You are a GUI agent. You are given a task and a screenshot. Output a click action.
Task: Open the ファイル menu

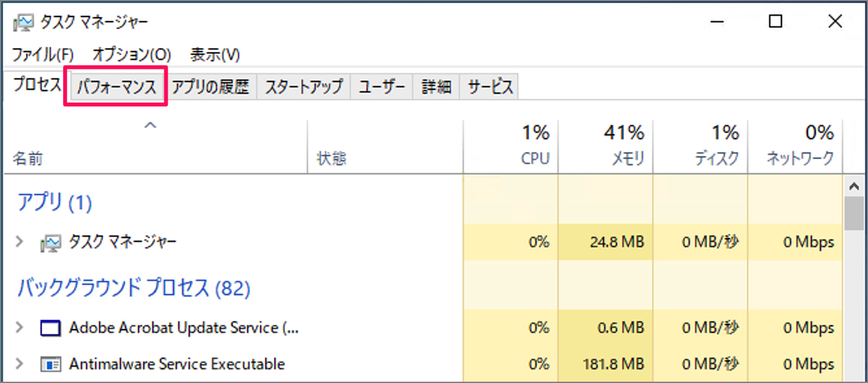pos(41,55)
